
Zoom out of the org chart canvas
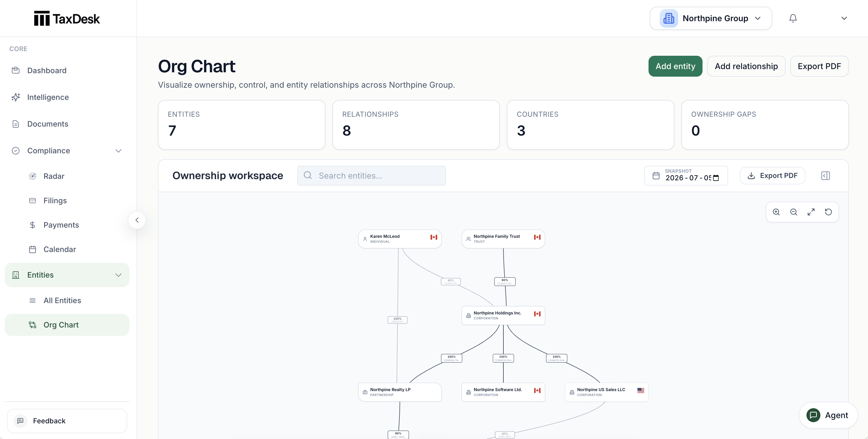[x=793, y=212]
